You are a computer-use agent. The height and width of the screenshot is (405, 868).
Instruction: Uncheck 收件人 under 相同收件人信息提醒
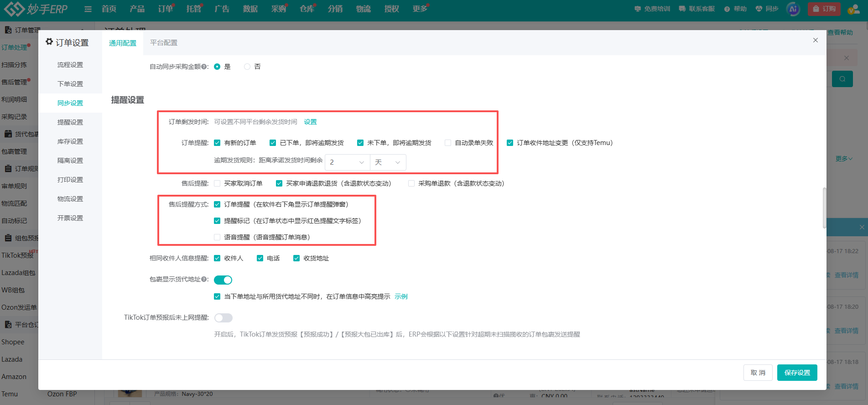pos(217,258)
